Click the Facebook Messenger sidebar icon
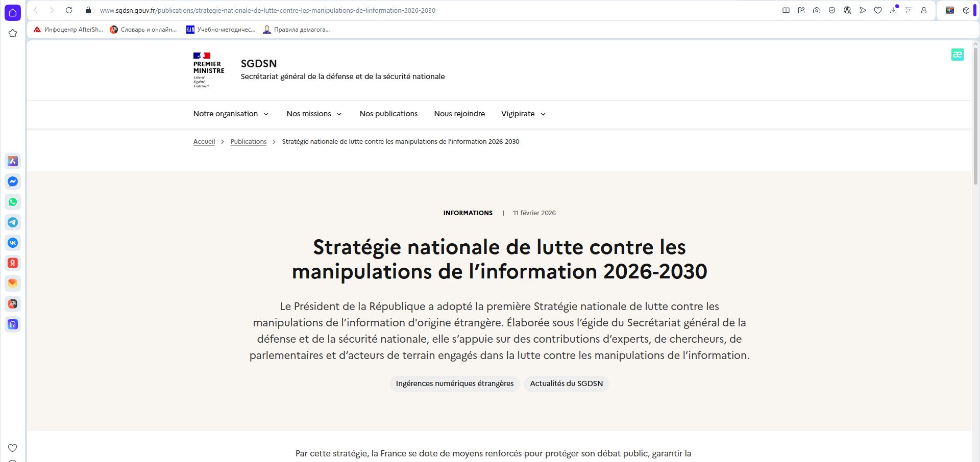 (x=13, y=182)
